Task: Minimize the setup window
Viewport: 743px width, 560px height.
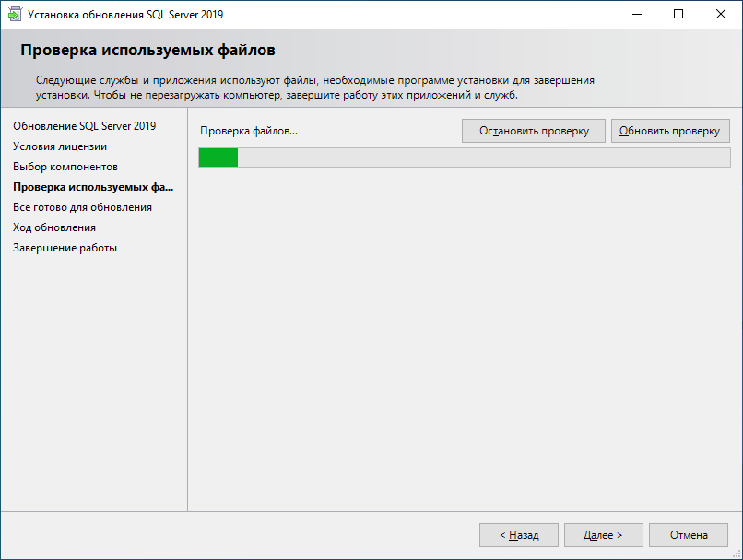Action: [637, 14]
